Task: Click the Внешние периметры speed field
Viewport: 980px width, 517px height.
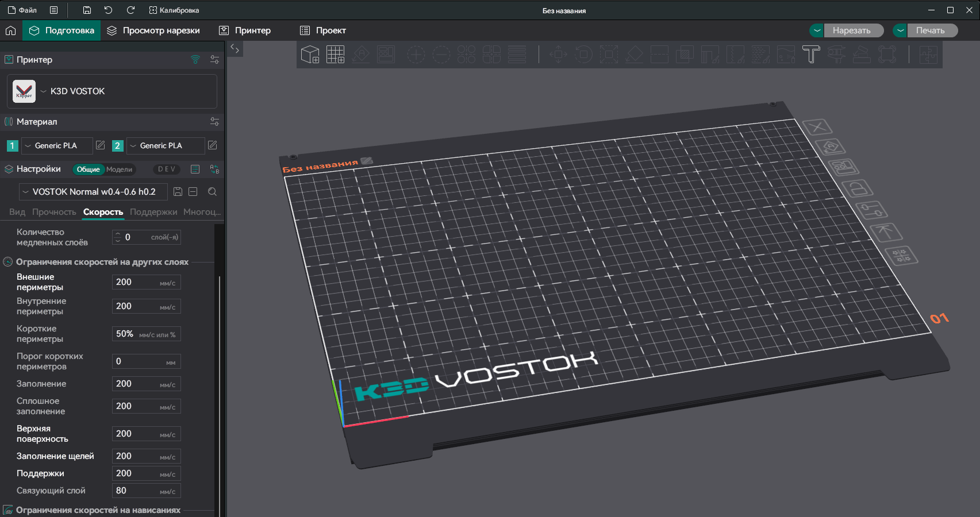Action: click(147, 282)
